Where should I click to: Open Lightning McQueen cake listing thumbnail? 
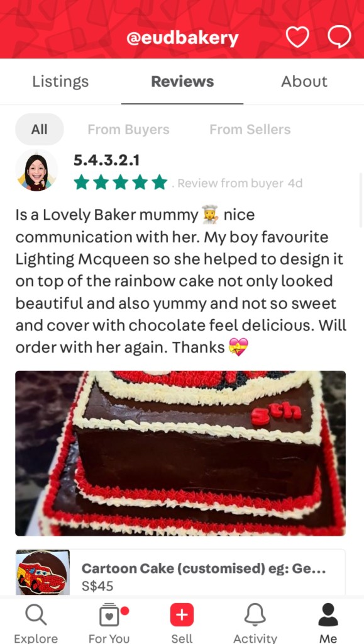(43, 572)
